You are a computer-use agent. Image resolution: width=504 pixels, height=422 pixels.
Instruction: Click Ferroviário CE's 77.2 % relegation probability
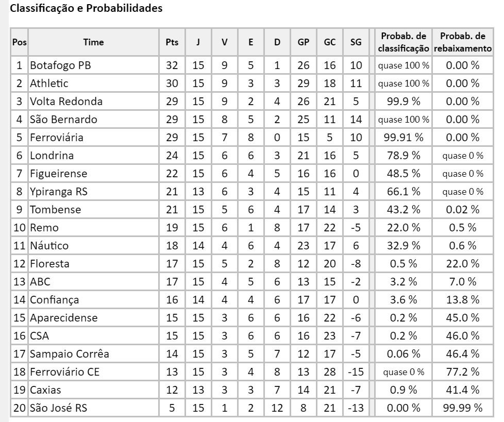coord(462,372)
